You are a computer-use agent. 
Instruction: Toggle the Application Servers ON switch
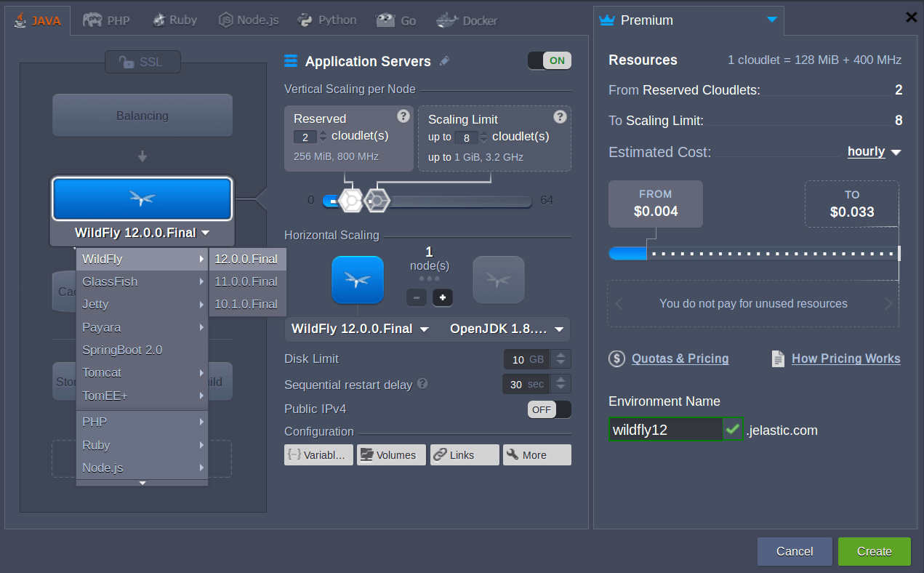coord(550,61)
